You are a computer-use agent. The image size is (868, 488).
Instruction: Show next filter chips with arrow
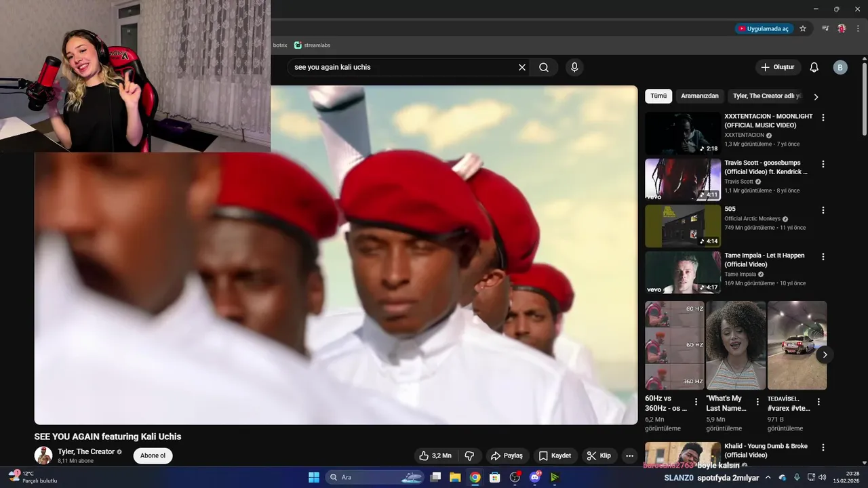[x=816, y=97]
